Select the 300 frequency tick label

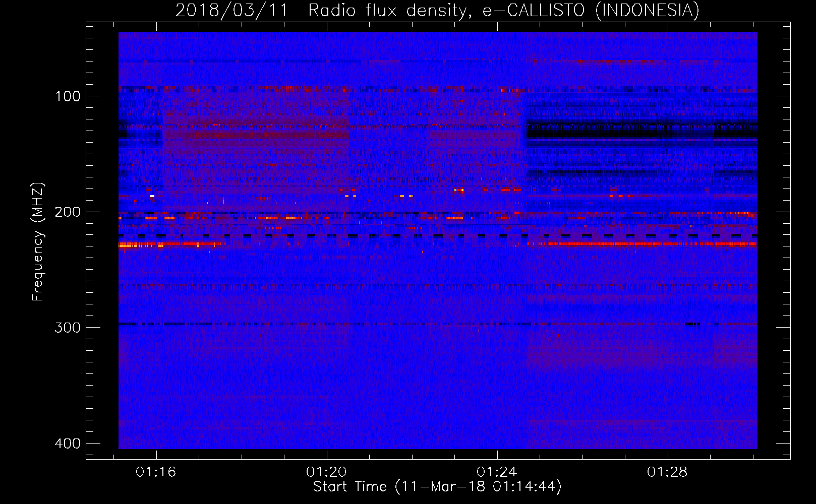coord(68,328)
